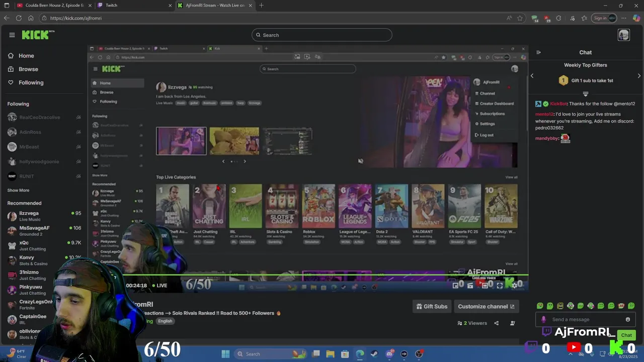Open browser settings three-dot menu

pyautogui.click(x=624, y=18)
